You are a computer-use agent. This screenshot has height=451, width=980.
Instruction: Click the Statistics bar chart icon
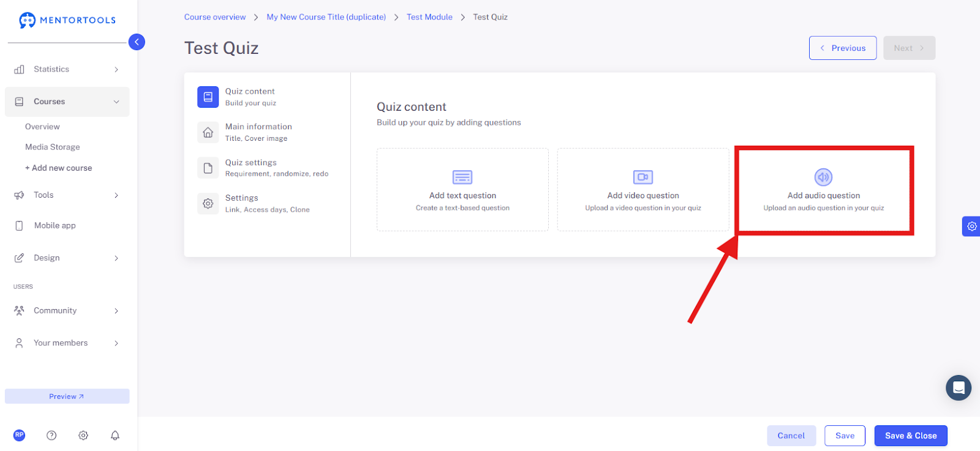tap(20, 69)
